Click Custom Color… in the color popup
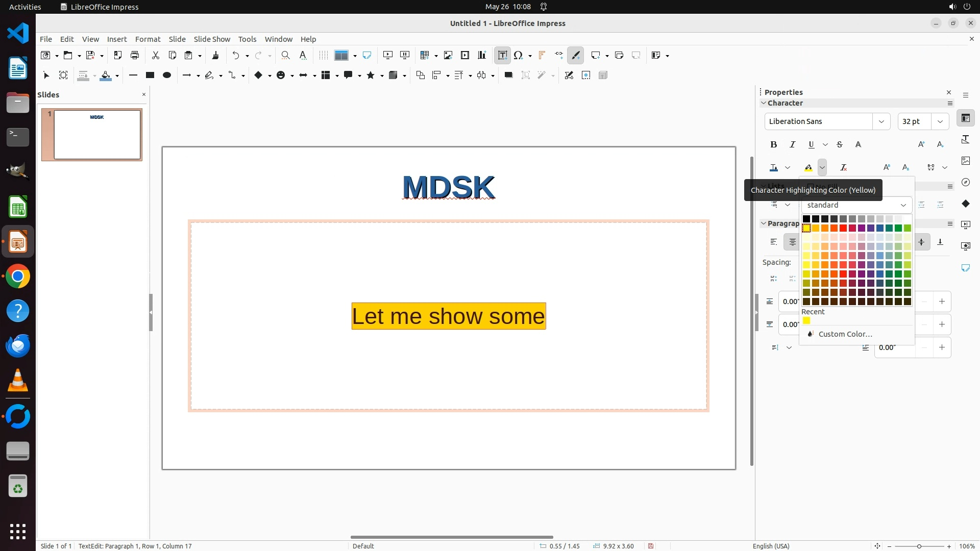The image size is (980, 551). tap(845, 334)
